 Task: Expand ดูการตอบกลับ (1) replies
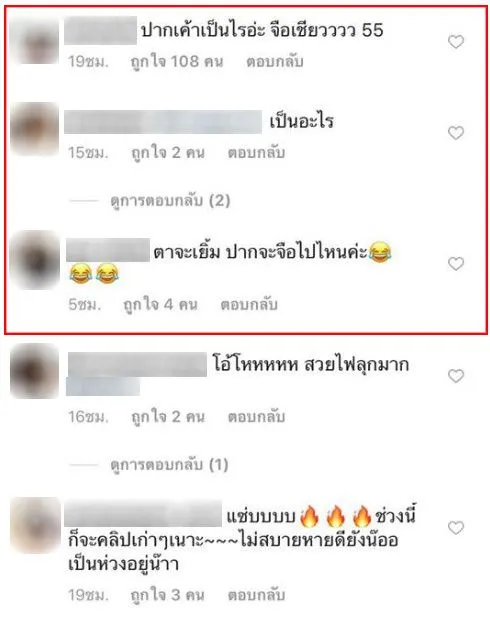[x=169, y=465]
